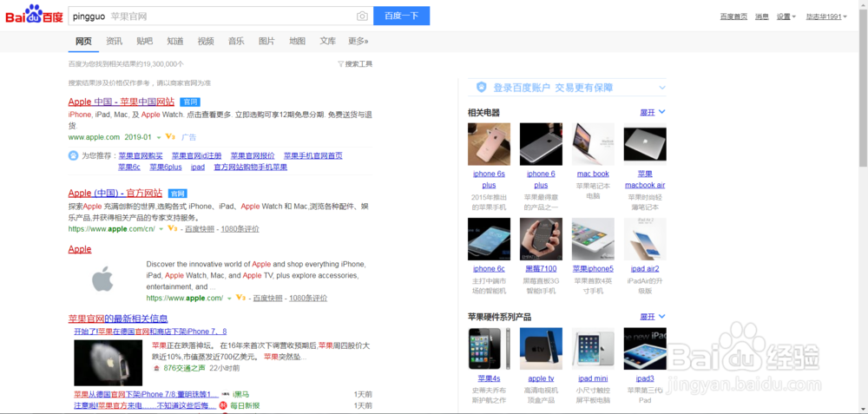Open 苹果4s product thumbnail
This screenshot has width=868, height=414.
point(489,349)
